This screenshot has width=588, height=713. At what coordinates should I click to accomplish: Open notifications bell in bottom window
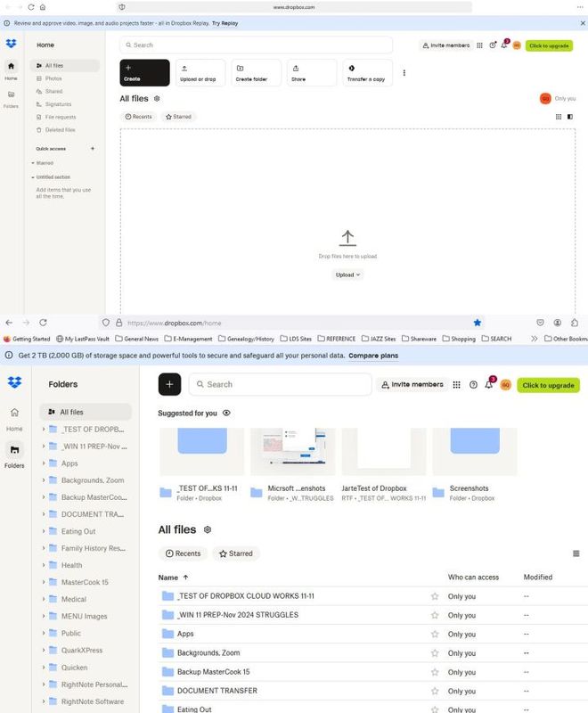click(488, 385)
